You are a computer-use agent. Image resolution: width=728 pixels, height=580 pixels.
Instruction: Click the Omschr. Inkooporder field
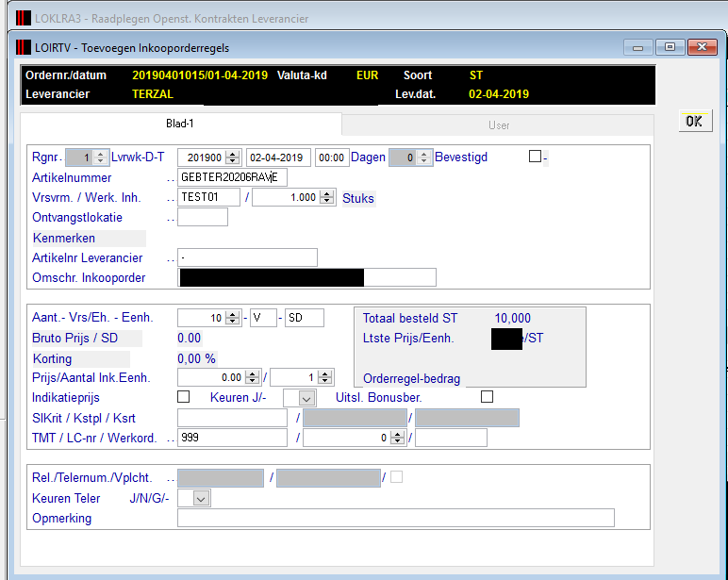click(x=306, y=277)
